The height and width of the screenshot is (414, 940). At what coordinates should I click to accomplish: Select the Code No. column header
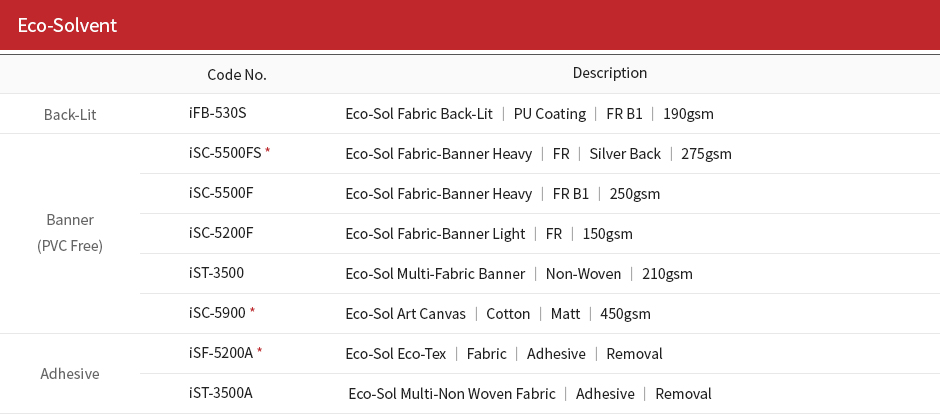(237, 75)
